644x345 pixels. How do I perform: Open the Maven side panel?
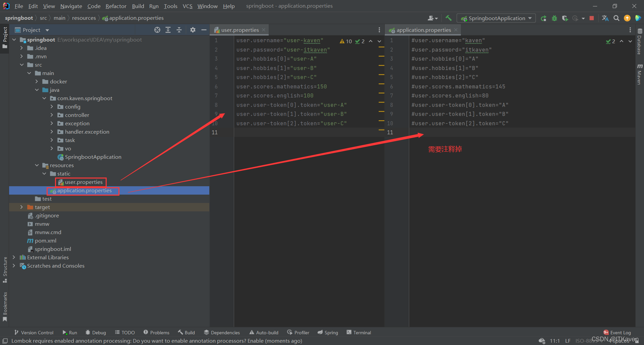tap(640, 74)
